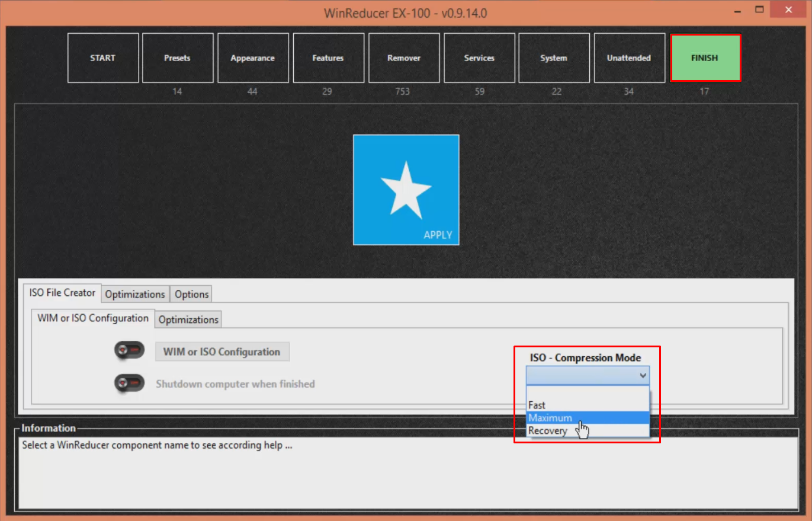Image resolution: width=812 pixels, height=521 pixels.
Task: Open the Appearance section
Action: pyautogui.click(x=253, y=58)
